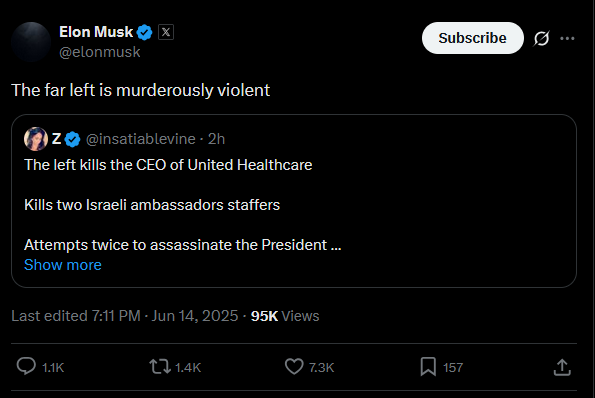Open the share upload icon
595x398 pixels.
click(x=562, y=367)
